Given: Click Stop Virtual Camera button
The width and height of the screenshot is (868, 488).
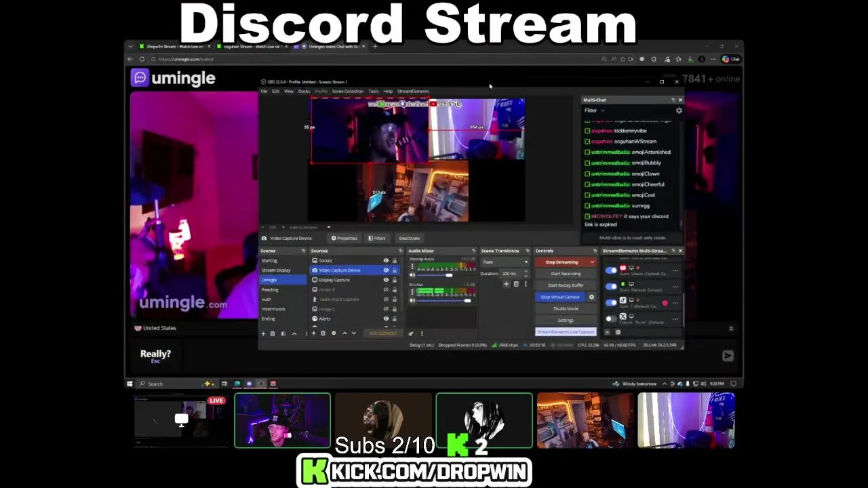Looking at the screenshot, I should (x=560, y=297).
